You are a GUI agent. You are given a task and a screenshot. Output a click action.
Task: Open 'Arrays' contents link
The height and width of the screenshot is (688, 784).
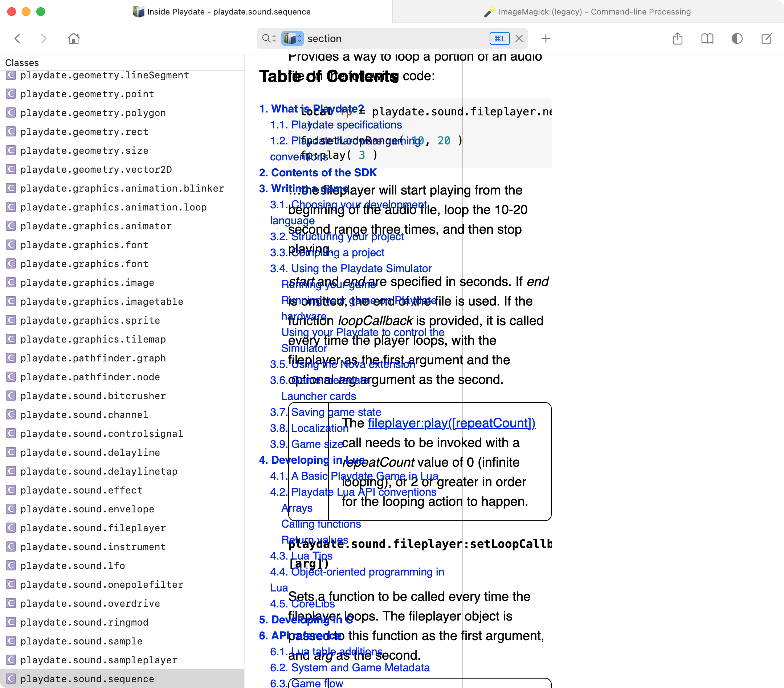[297, 508]
